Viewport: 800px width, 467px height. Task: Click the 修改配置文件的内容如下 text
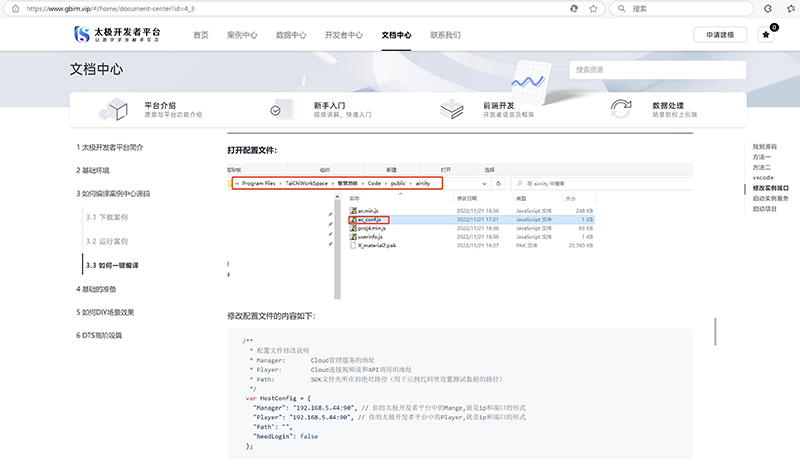[271, 316]
